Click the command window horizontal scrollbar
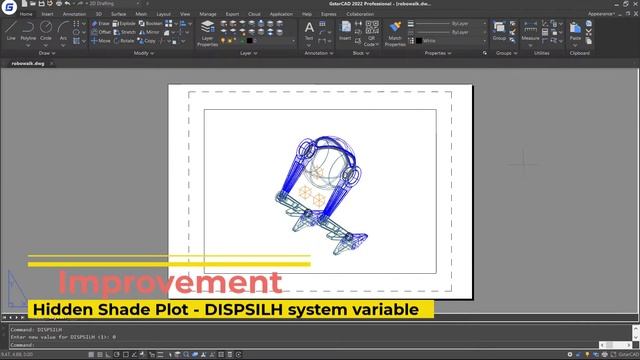640x360 pixels. point(616,345)
